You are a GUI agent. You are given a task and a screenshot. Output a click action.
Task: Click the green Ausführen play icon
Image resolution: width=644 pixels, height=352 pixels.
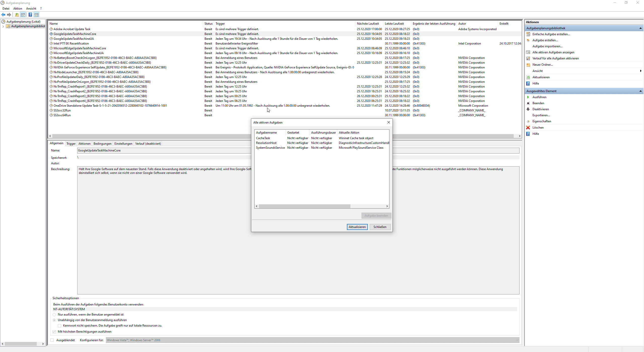pyautogui.click(x=528, y=97)
